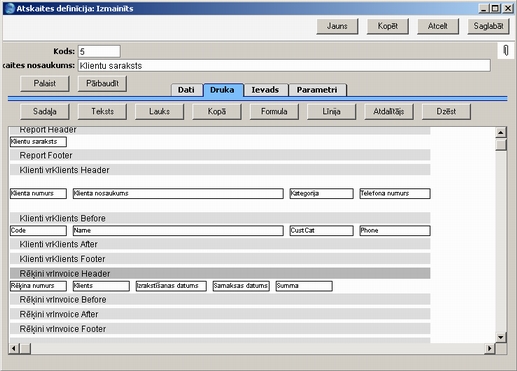Select the 'Rēķini vrInvoice Footer' section

(220, 329)
